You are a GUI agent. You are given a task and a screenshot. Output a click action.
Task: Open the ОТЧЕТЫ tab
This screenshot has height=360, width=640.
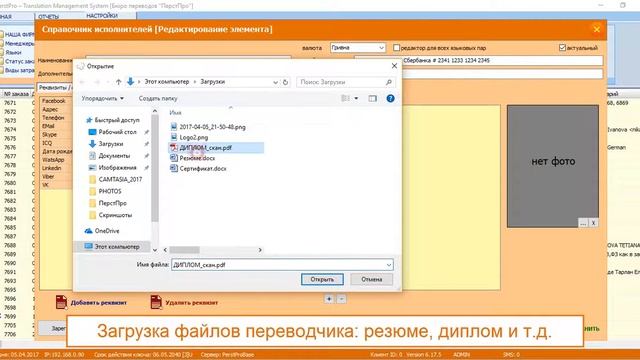pyautogui.click(x=49, y=16)
